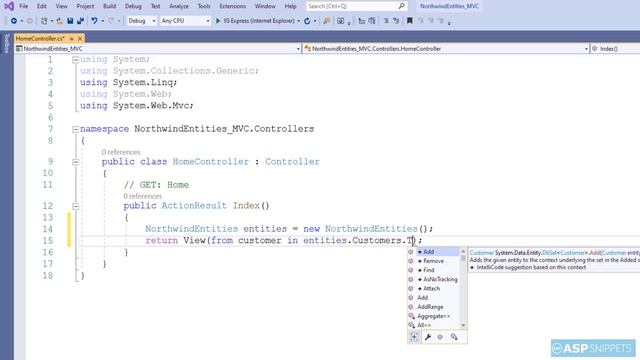The image size is (640, 360).
Task: Pin the HomeController.cs tab
Action: pos(71,39)
